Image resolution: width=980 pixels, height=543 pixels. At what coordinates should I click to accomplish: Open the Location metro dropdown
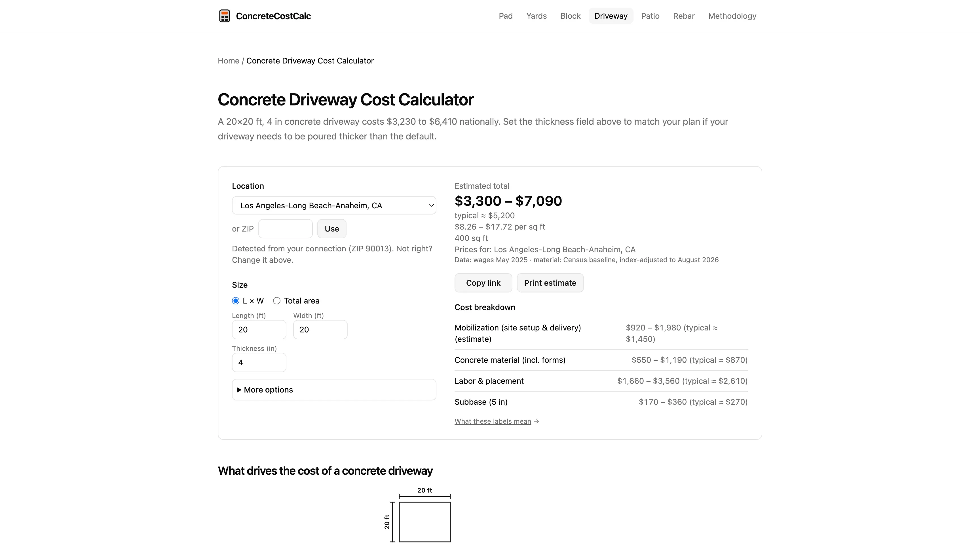coord(334,205)
